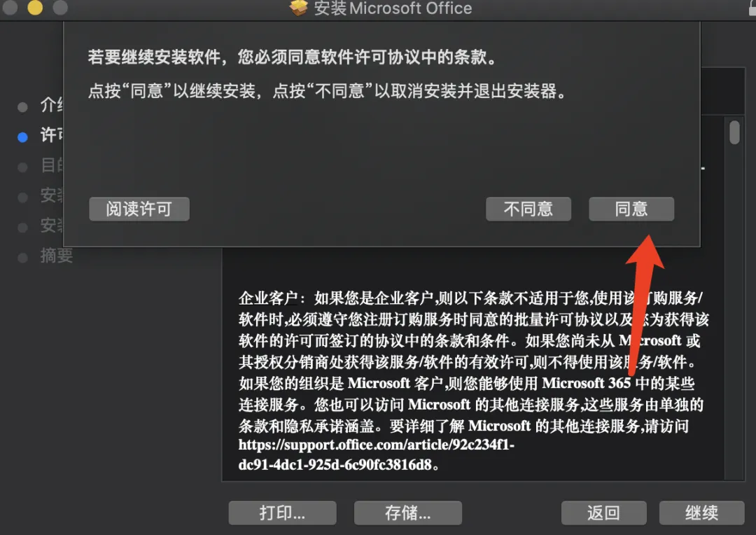Click the gray bullet of the introduction step

(22, 107)
